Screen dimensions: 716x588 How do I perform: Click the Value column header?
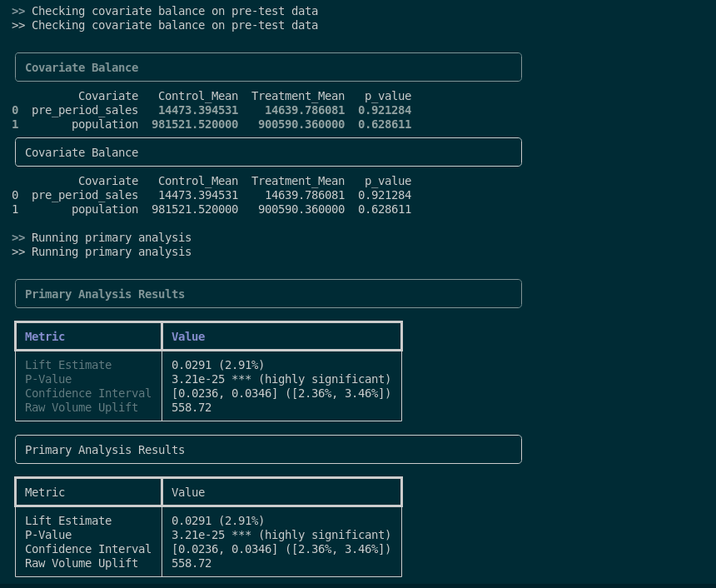(187, 336)
